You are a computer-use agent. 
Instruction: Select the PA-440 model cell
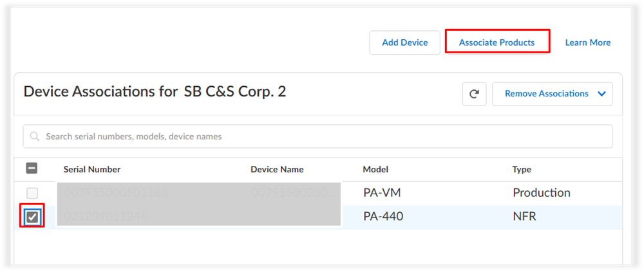[383, 216]
